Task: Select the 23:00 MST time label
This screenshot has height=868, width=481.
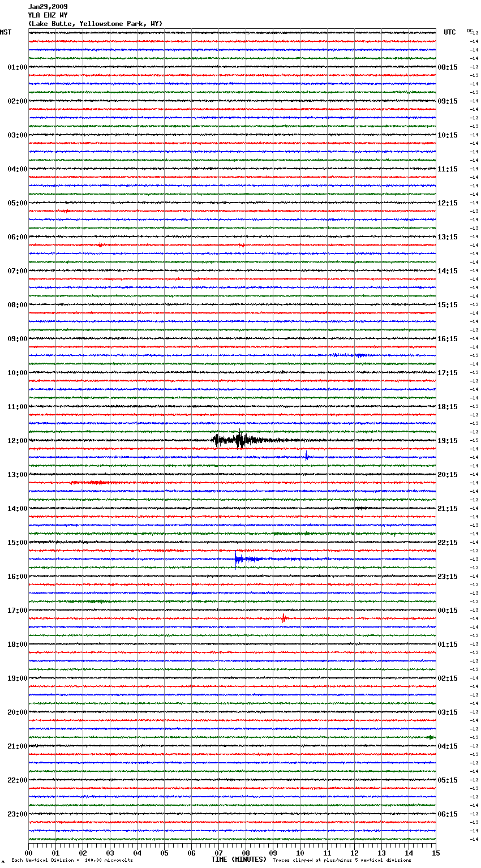Action: 17,814
